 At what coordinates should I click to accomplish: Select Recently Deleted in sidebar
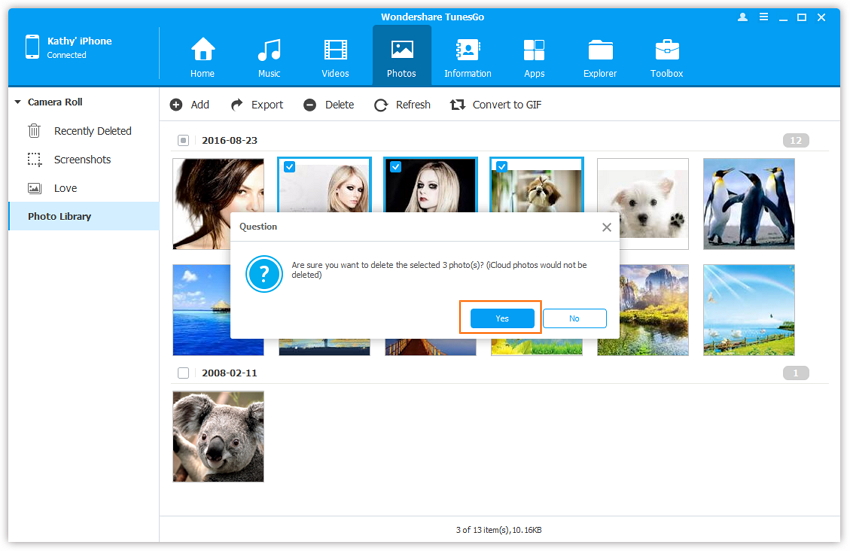[x=92, y=131]
